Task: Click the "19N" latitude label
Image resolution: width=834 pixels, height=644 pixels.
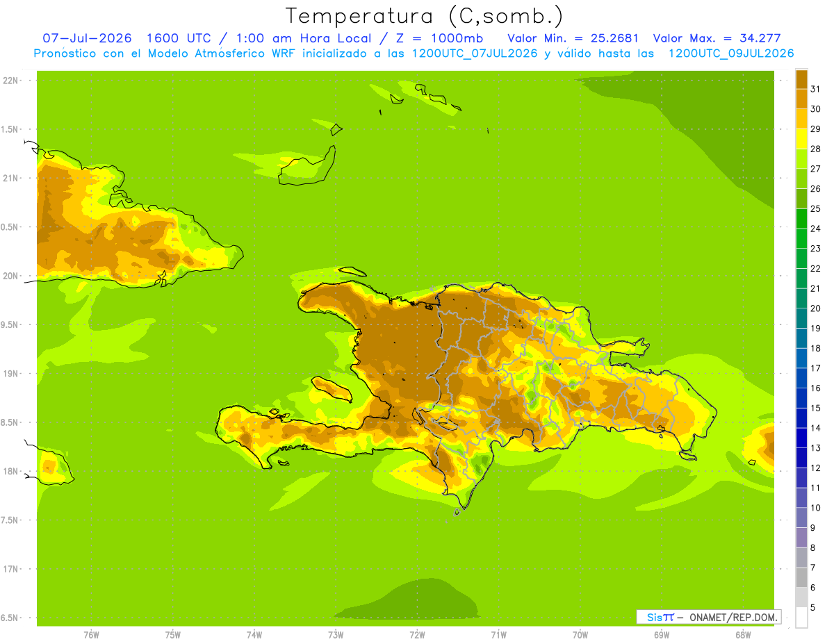Action: [10, 374]
